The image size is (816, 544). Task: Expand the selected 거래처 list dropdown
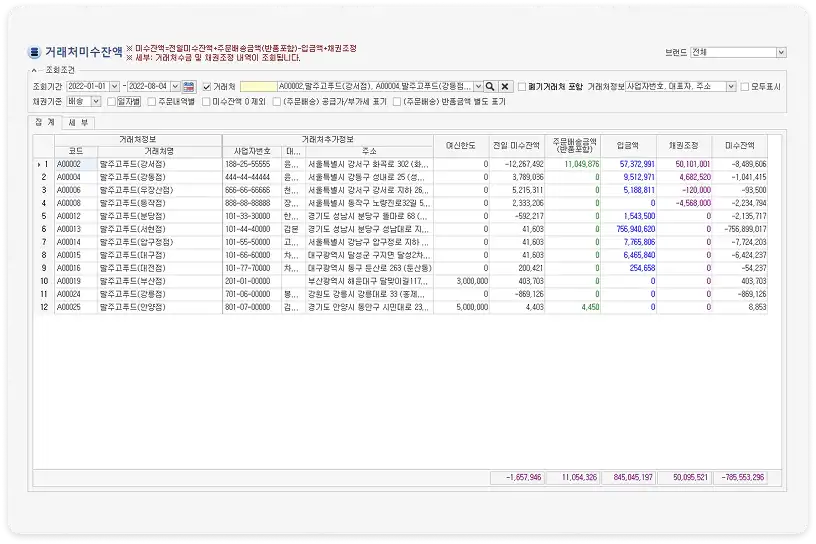[x=478, y=86]
